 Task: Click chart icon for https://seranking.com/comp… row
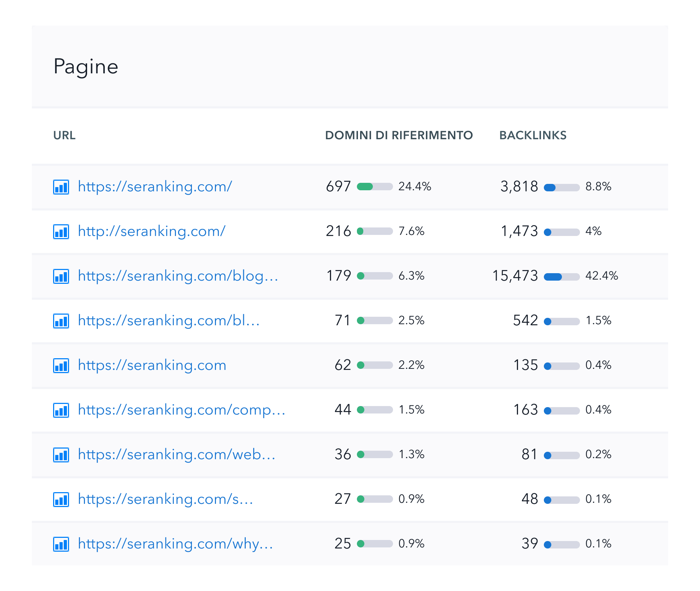61,410
